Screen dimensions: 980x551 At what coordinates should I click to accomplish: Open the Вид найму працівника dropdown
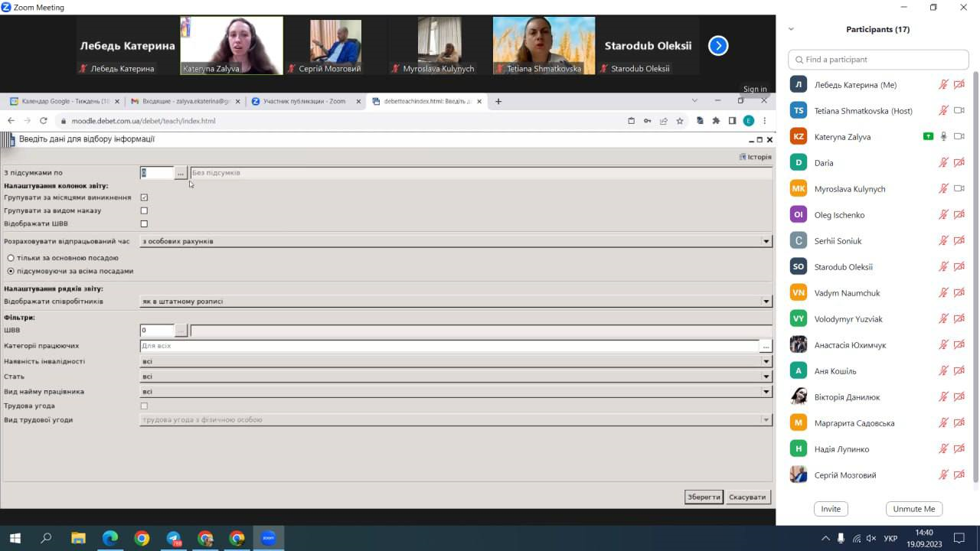[766, 392]
